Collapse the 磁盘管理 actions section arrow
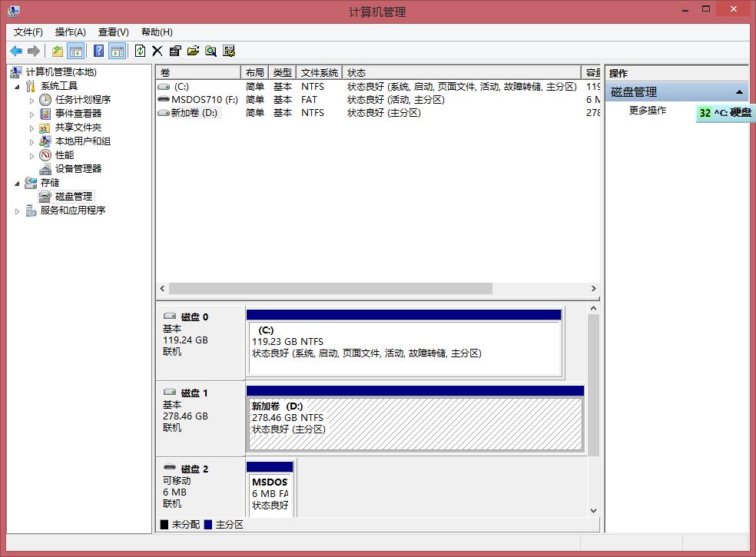This screenshot has height=557, width=756. [x=739, y=92]
